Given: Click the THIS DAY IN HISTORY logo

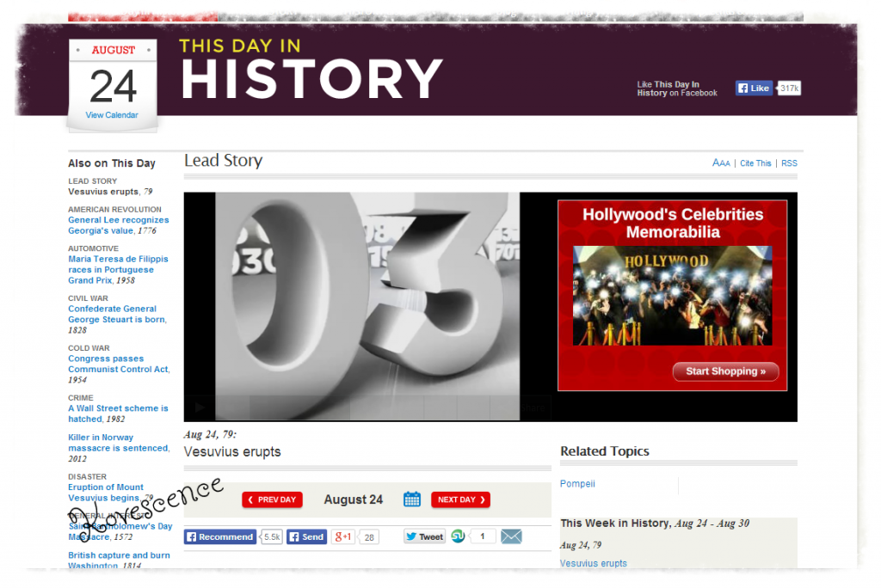Looking at the screenshot, I should (x=311, y=70).
